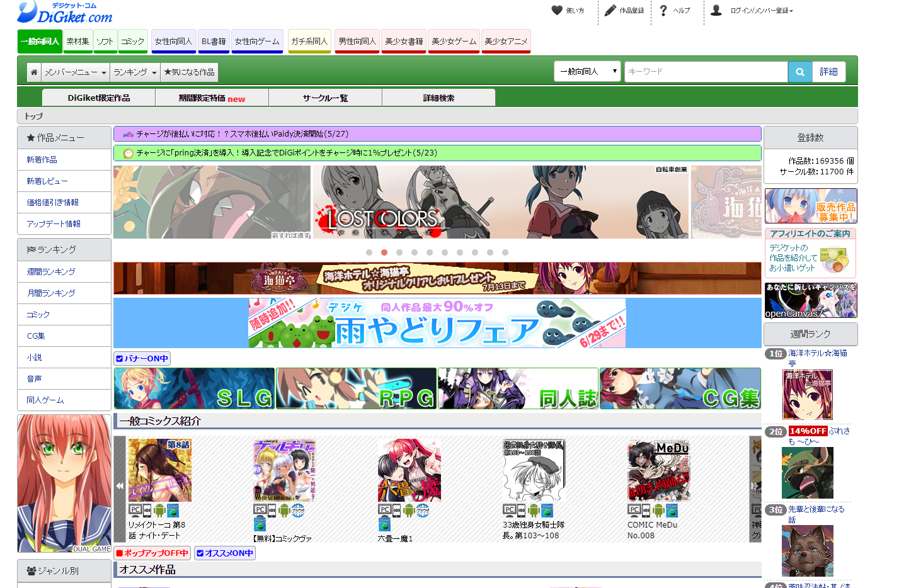Viewport: 899px width, 588px height.
Task: Click the home icon in the green toolbar
Action: click(34, 72)
